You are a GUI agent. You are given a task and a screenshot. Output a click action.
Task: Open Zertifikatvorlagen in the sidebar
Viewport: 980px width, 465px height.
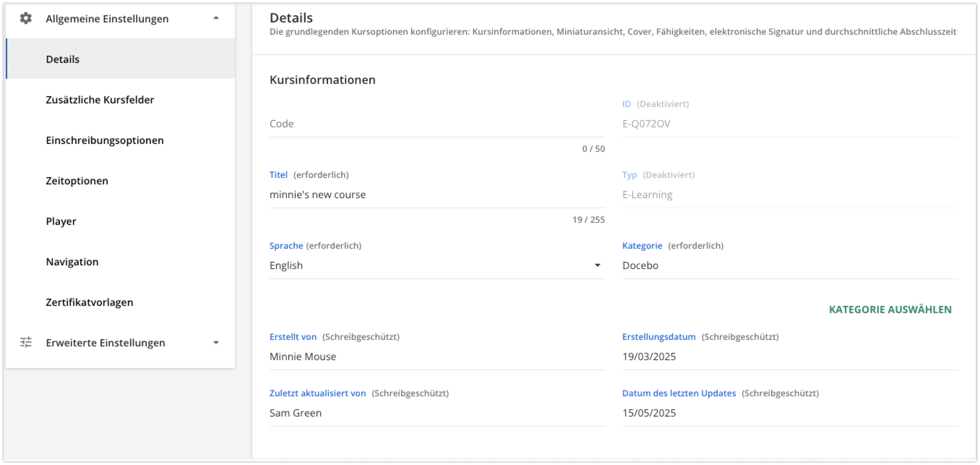121,302
